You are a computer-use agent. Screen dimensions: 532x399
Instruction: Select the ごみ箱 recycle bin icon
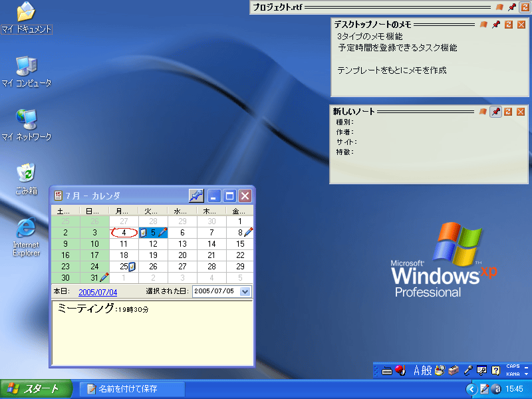pos(26,179)
